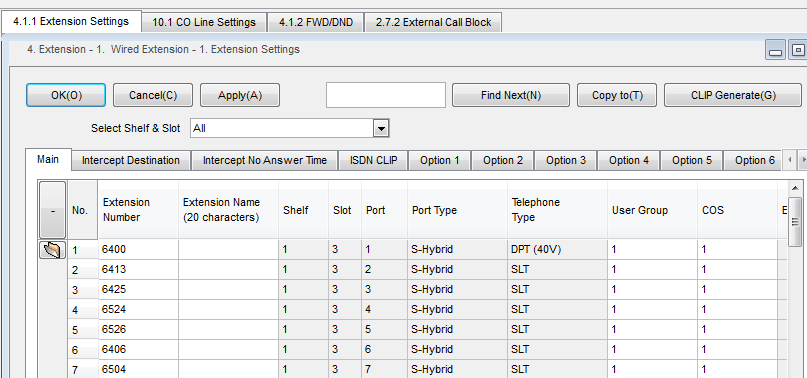Click S-Hybrid port type for extension 6524
This screenshot has width=807, height=378.
pyautogui.click(x=457, y=310)
